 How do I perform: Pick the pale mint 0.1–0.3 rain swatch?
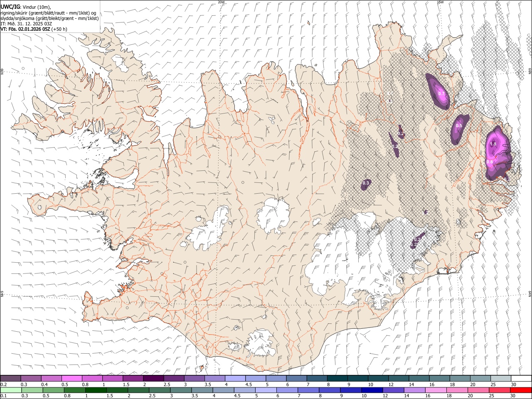[x=11, y=390]
